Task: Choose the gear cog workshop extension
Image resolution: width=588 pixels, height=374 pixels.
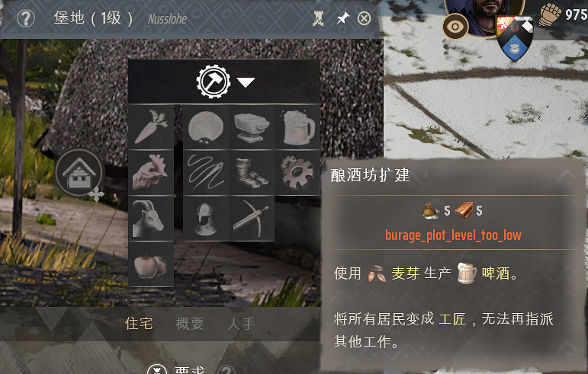Action: pos(297,173)
